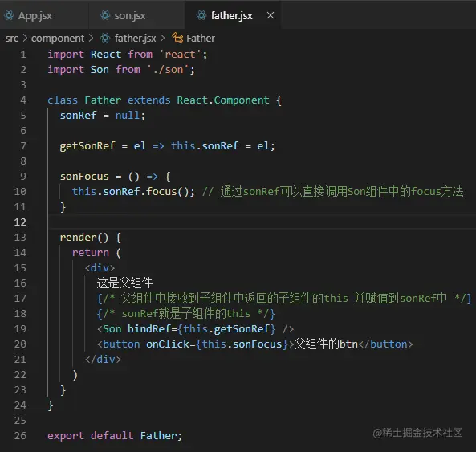Screen dimensions: 476x452
Task: Click 'getSonRef' property on line 7
Action: coord(87,146)
